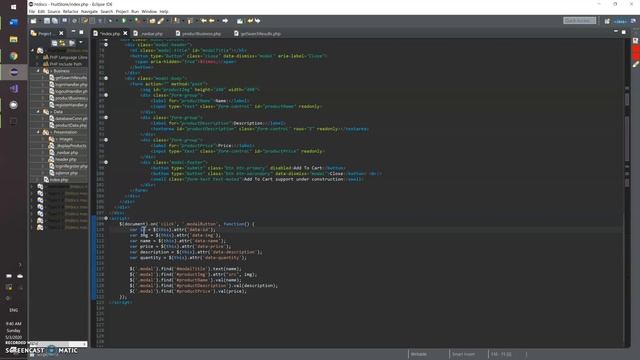Click the green Run toolbar button
640x360 pixels.
tap(124, 21)
